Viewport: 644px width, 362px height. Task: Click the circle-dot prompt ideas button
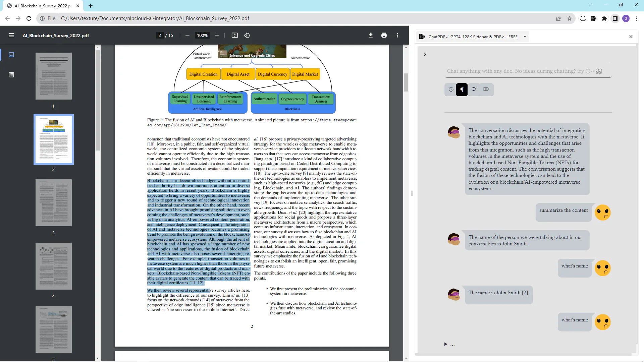(451, 89)
